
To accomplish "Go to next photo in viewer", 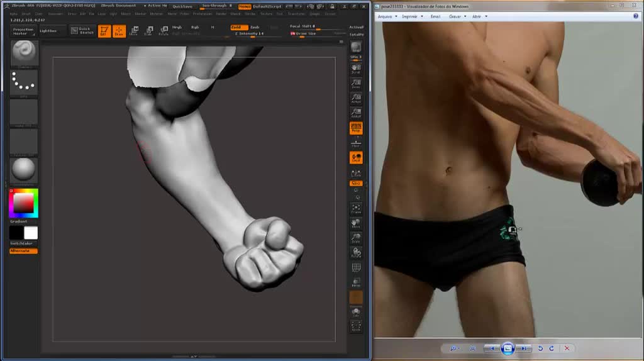I will tap(524, 348).
